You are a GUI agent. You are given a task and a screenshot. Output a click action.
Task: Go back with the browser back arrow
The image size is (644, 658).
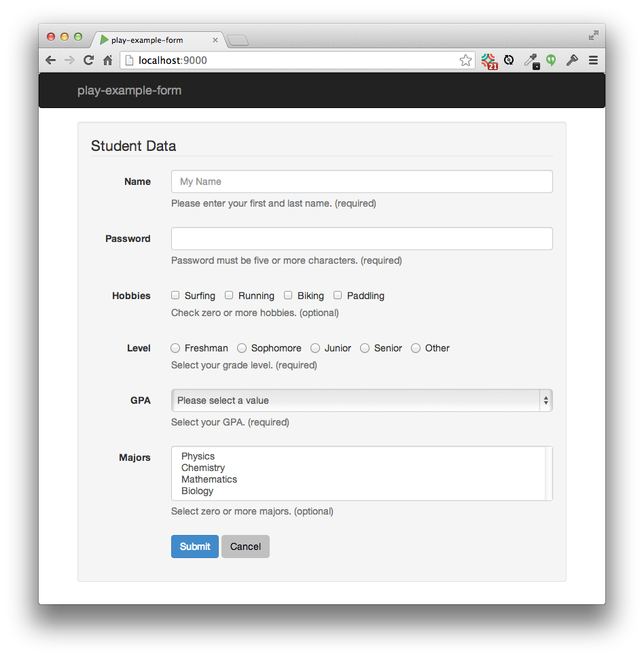tap(51, 60)
